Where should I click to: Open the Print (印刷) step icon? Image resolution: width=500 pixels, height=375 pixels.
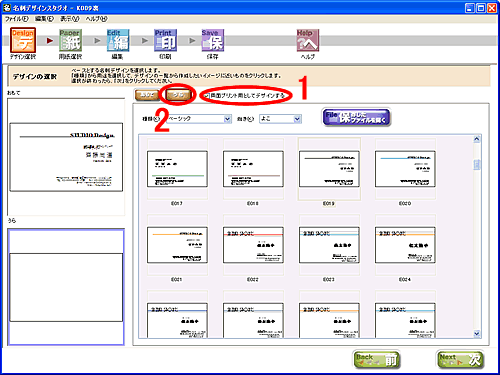pos(165,40)
